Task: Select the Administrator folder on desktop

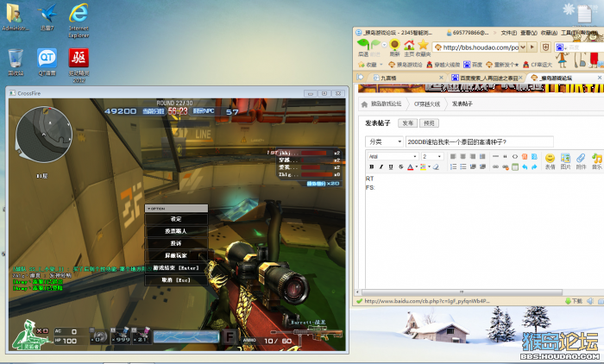Action: pos(15,17)
